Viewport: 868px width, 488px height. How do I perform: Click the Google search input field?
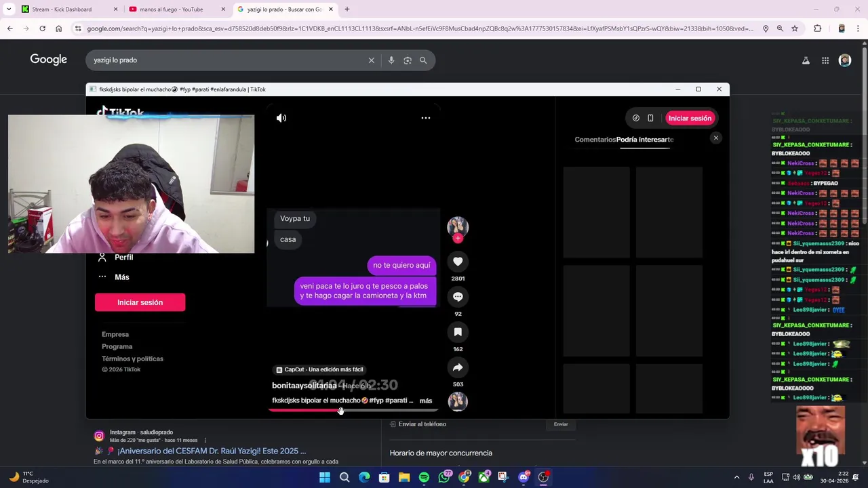click(227, 60)
